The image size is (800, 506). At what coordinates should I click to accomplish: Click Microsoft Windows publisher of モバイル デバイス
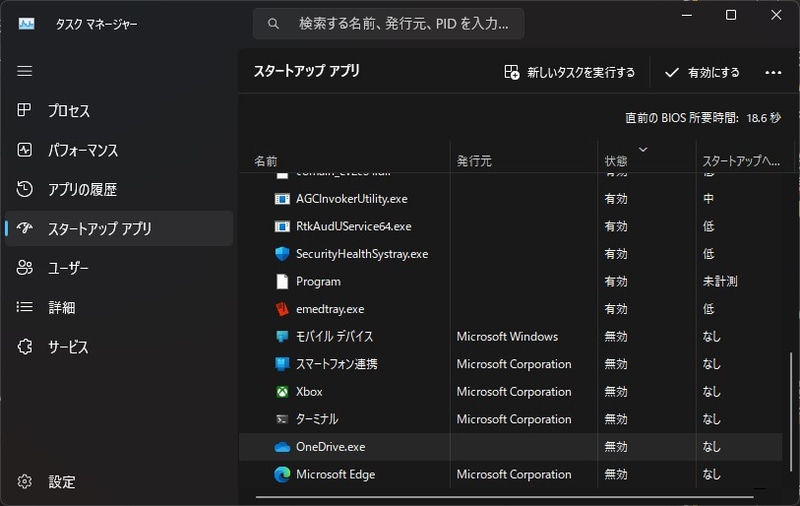(507, 337)
